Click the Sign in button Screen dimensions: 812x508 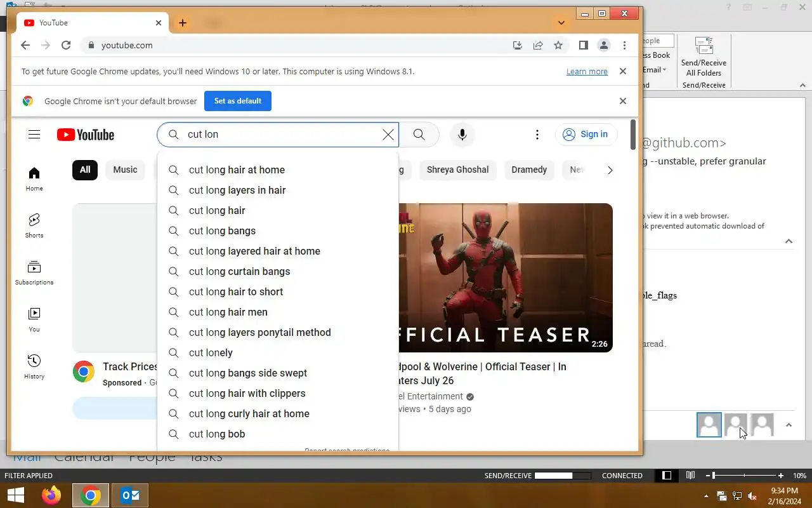(x=586, y=134)
